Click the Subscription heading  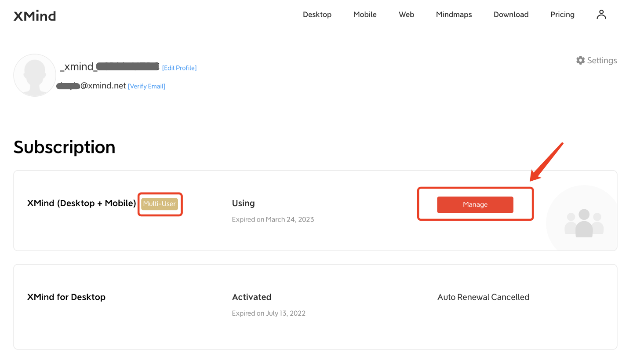tap(65, 147)
